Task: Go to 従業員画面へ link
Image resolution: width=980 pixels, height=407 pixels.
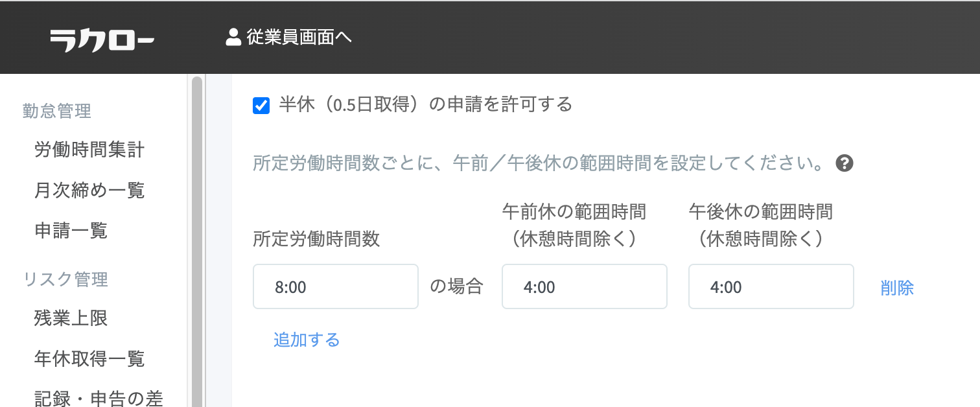Action: [299, 38]
